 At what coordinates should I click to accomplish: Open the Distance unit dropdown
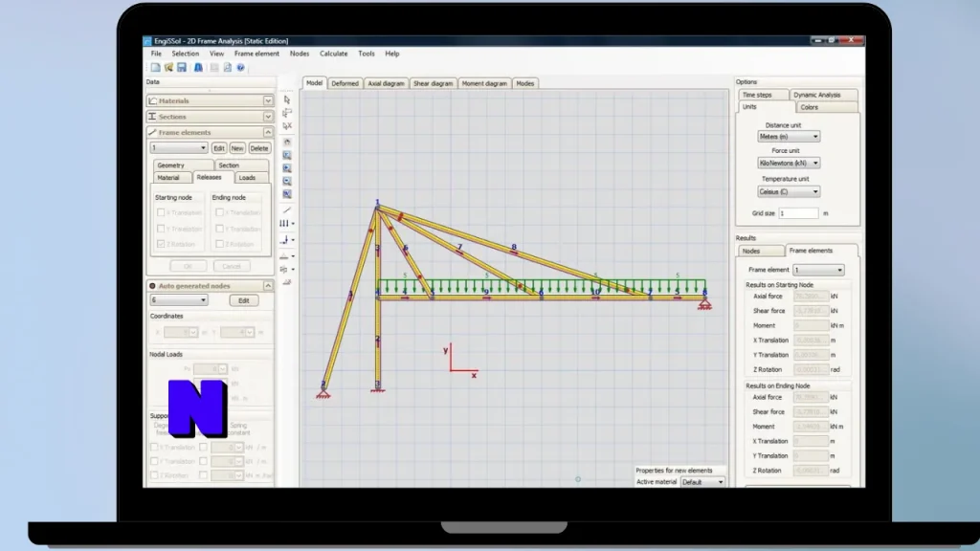[x=789, y=137]
